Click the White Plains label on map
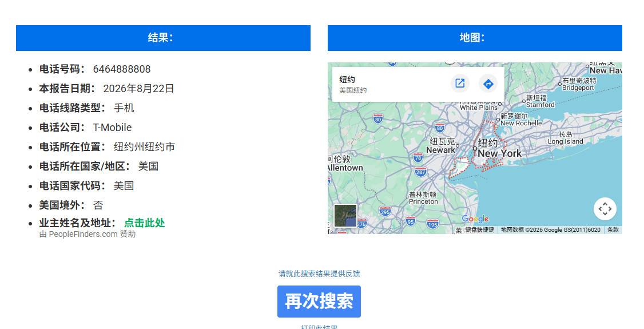Image resolution: width=644 pixels, height=329 pixels. (x=479, y=108)
